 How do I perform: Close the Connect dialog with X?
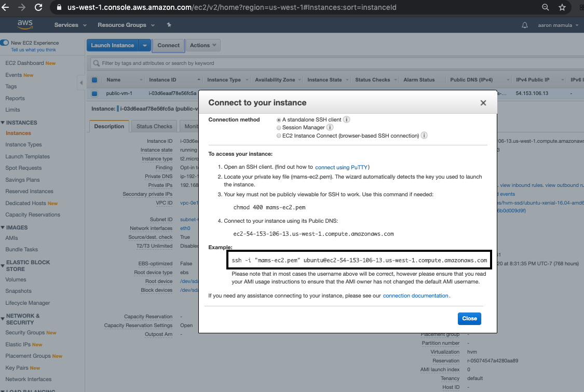coord(483,103)
